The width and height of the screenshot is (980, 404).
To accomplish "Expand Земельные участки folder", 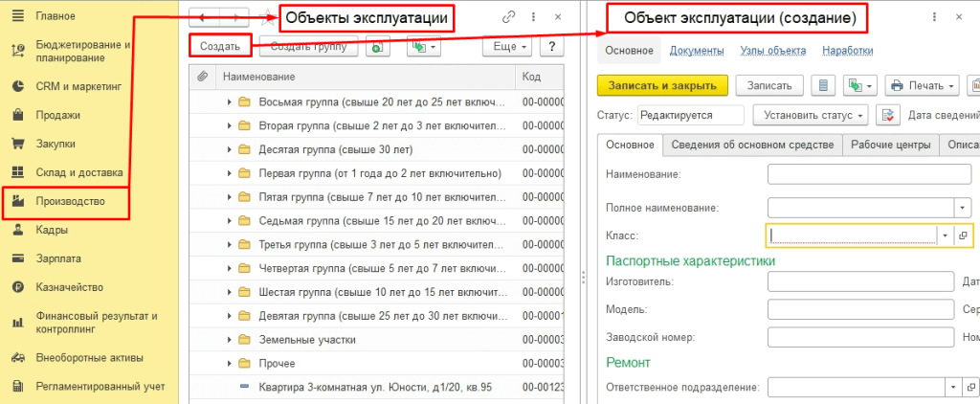I will tap(230, 340).
